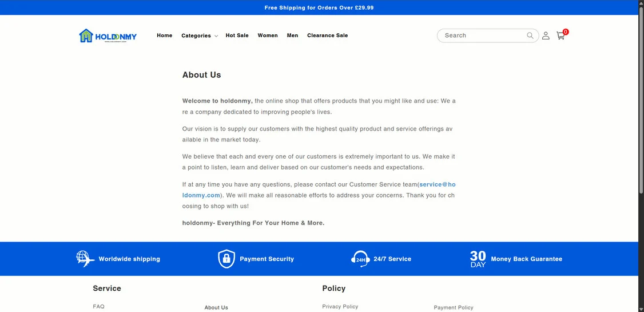Click the Holdonmy house logo

pos(108,35)
